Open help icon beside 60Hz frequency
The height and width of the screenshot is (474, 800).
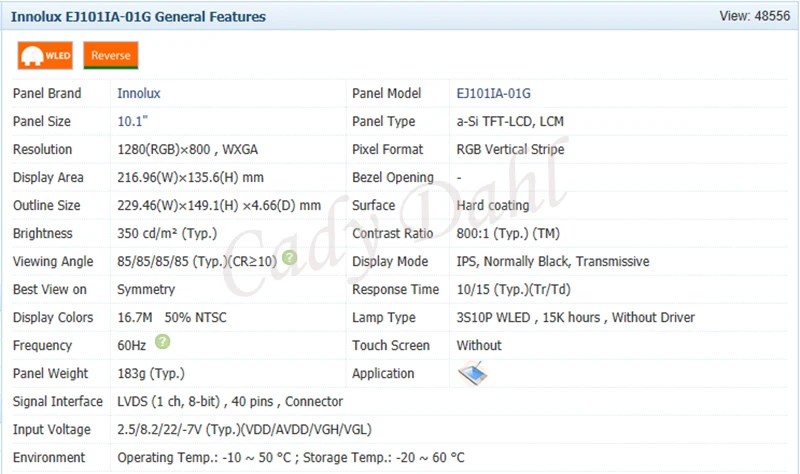pyautogui.click(x=162, y=341)
